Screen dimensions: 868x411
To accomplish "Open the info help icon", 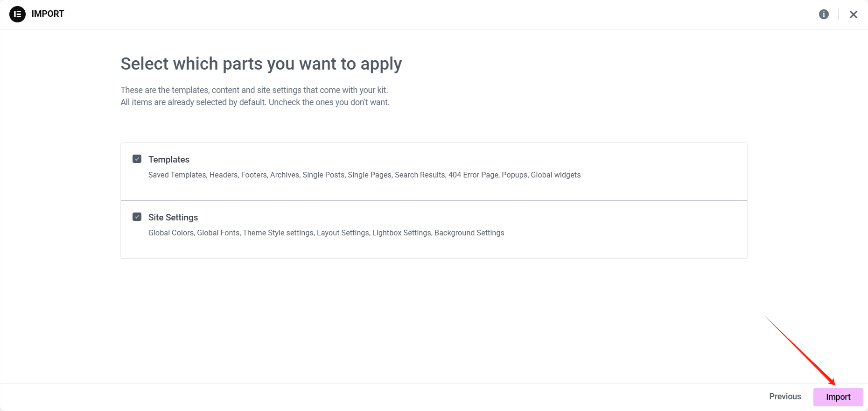I will (824, 14).
